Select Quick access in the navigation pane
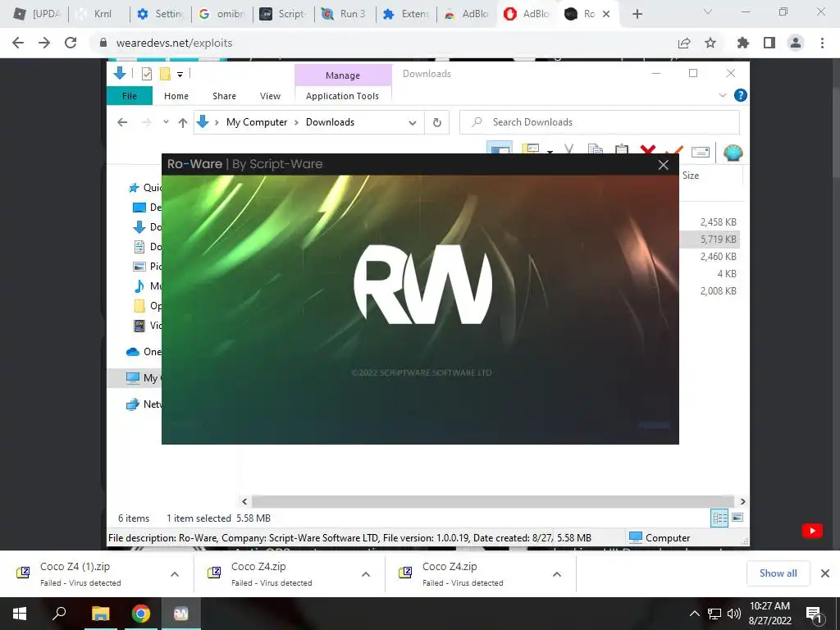The width and height of the screenshot is (840, 630). [144, 188]
